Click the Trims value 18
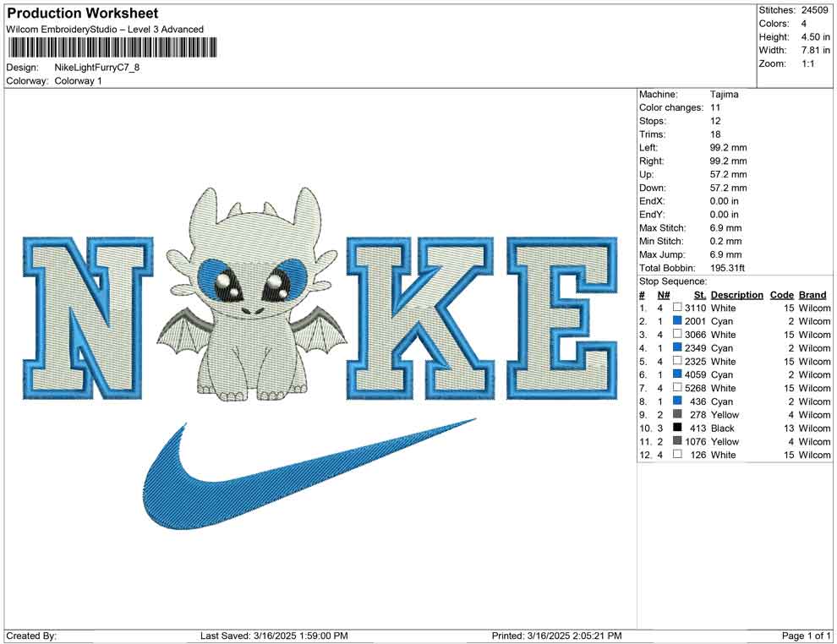 [715, 134]
